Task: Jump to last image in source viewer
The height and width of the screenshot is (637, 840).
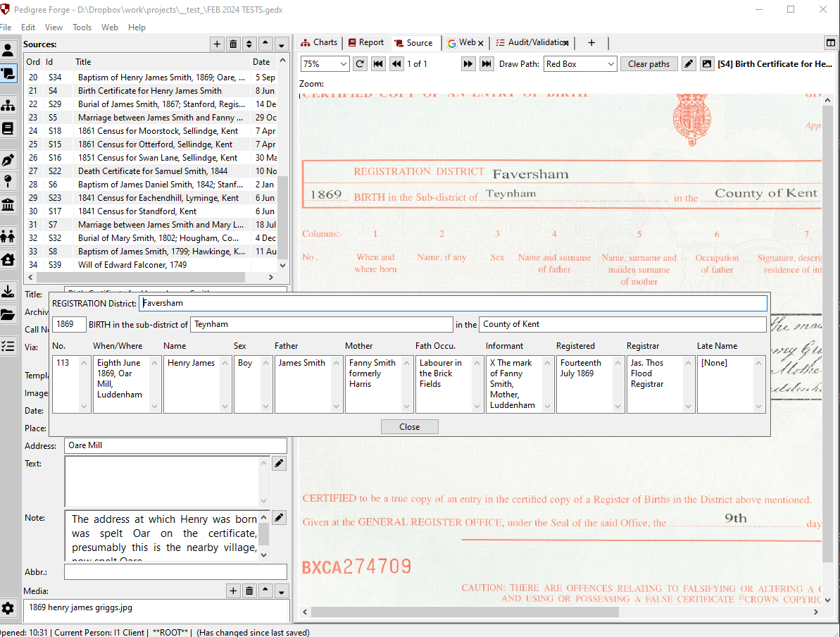Action: [487, 64]
